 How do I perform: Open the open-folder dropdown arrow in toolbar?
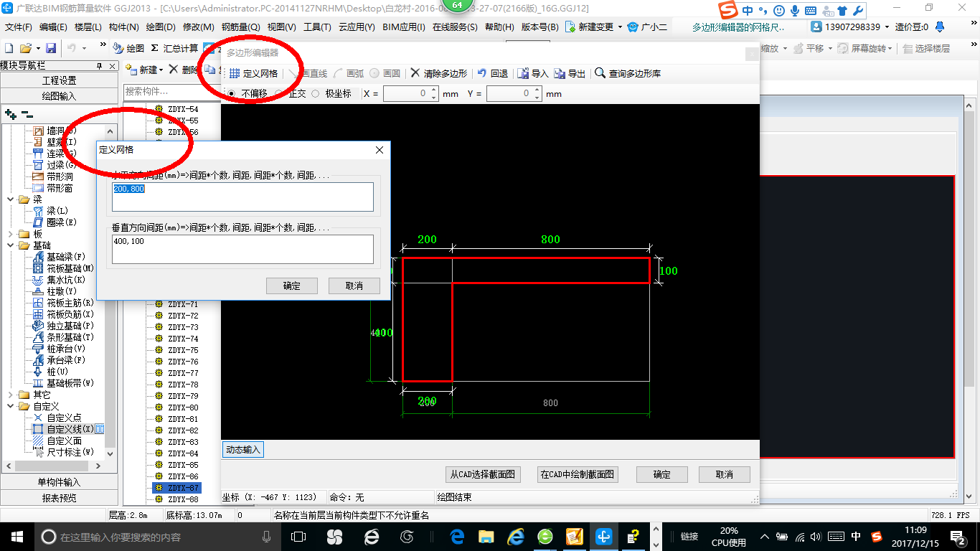coord(37,48)
